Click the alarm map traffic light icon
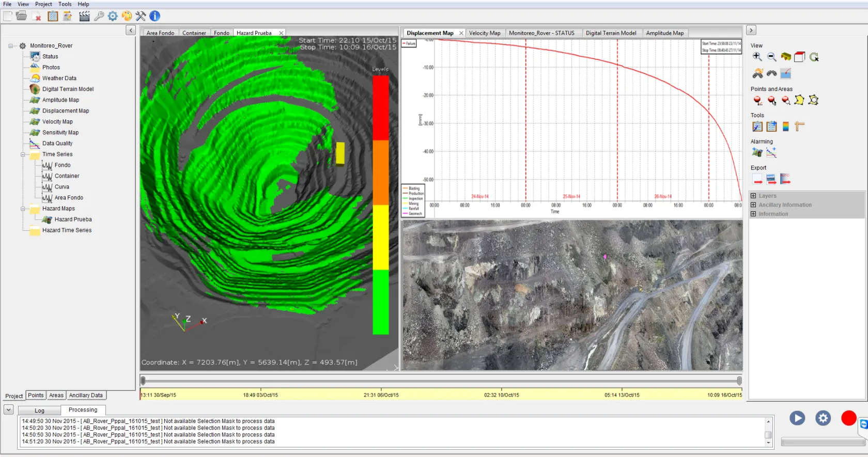The height and width of the screenshot is (457, 868). point(757,153)
